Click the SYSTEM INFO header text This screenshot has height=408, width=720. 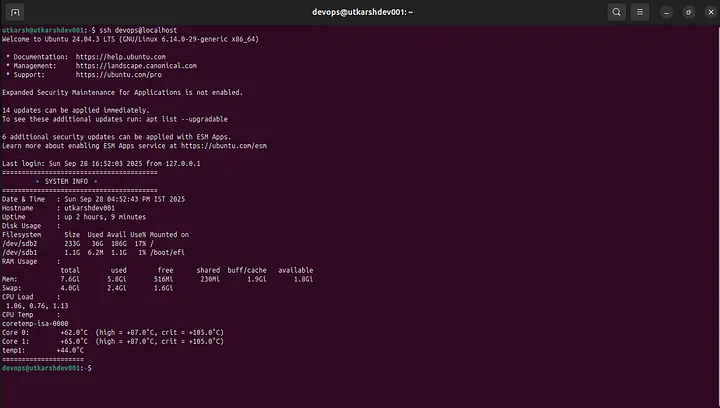point(66,181)
